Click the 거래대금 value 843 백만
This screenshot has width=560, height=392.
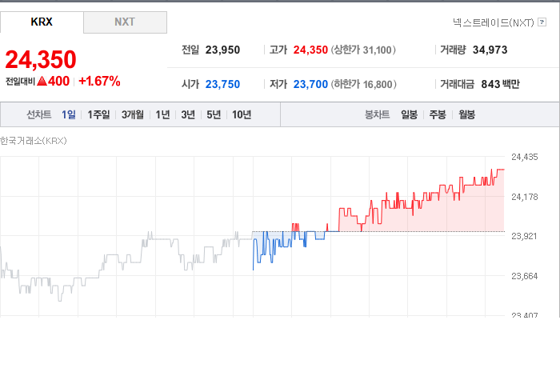pos(500,84)
